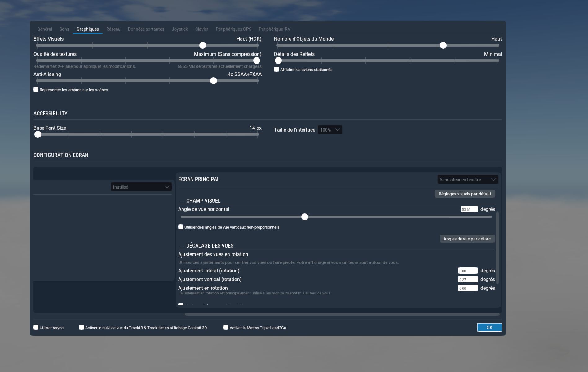
Task: Click Ajustement latéral (rotation) value field
Action: click(x=468, y=271)
